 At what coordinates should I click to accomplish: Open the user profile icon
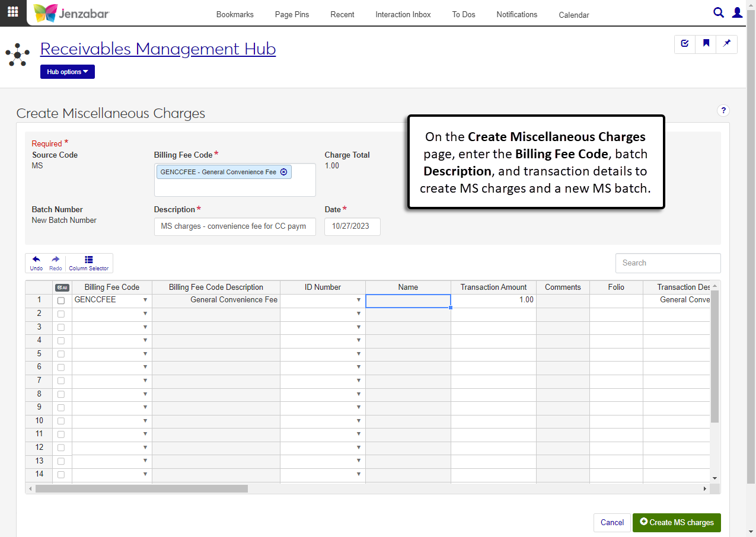tap(737, 12)
